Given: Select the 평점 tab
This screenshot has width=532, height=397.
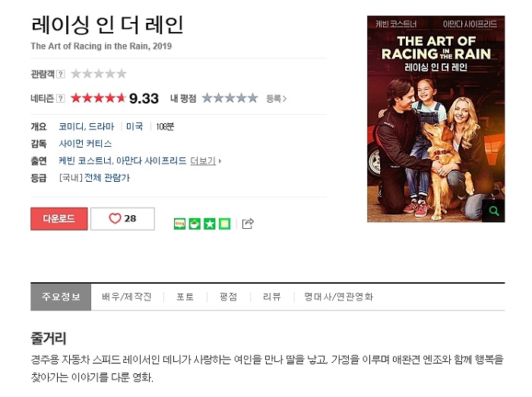Looking at the screenshot, I should pyautogui.click(x=228, y=297).
